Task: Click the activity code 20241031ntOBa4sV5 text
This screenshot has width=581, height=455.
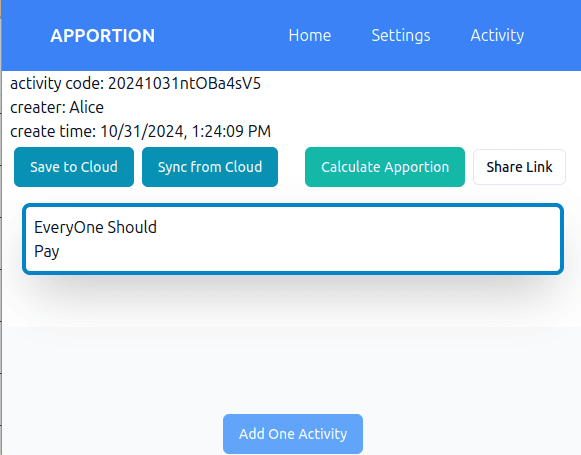Action: click(135, 83)
